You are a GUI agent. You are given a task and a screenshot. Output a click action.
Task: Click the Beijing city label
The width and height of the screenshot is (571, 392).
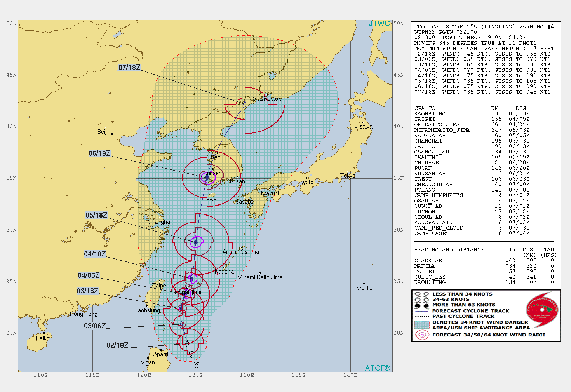(x=106, y=132)
